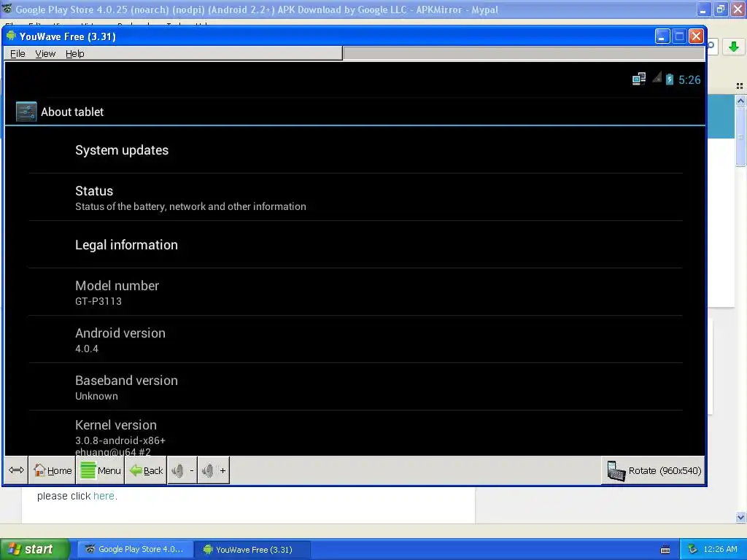Click the Back button in YouWave toolbar
This screenshot has height=560, width=747.
click(146, 470)
